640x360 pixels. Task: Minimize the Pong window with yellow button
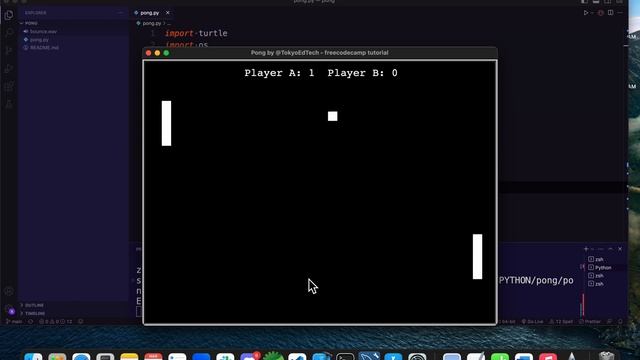coord(158,53)
